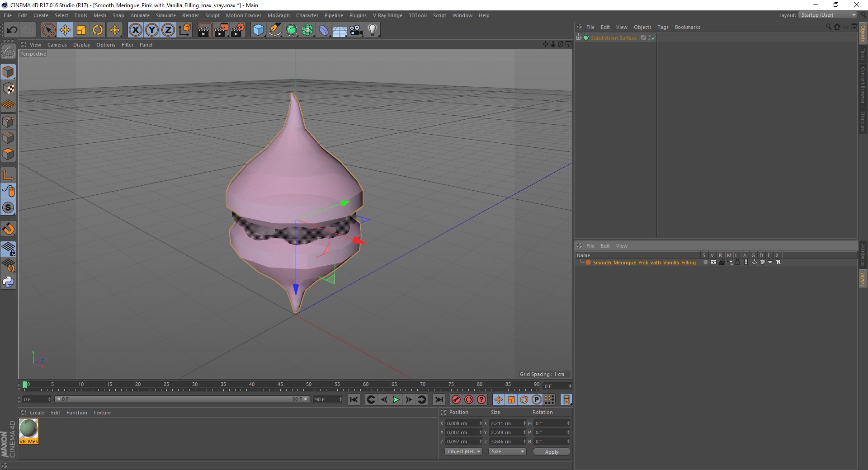Switch to Texture mode

point(8,89)
